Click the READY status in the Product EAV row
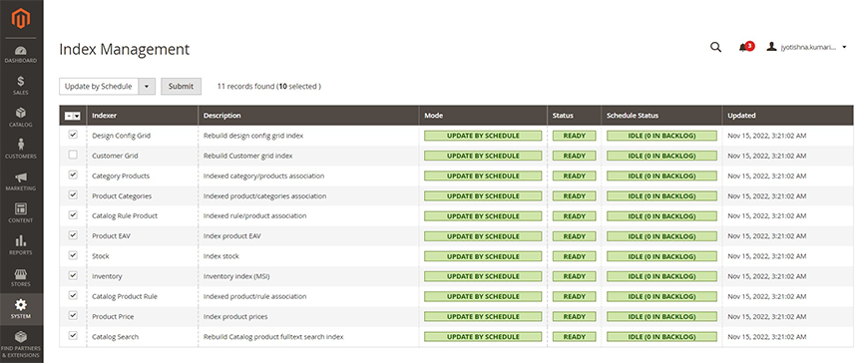This screenshot has width=868, height=363. pos(574,236)
